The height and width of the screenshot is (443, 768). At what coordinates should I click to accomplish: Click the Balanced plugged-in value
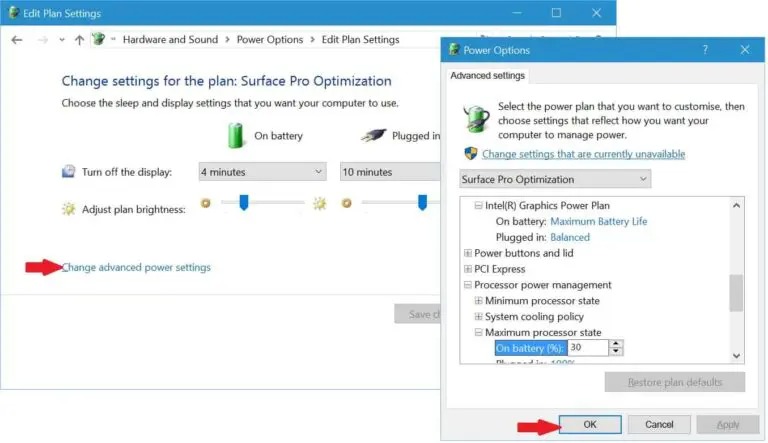(x=570, y=237)
